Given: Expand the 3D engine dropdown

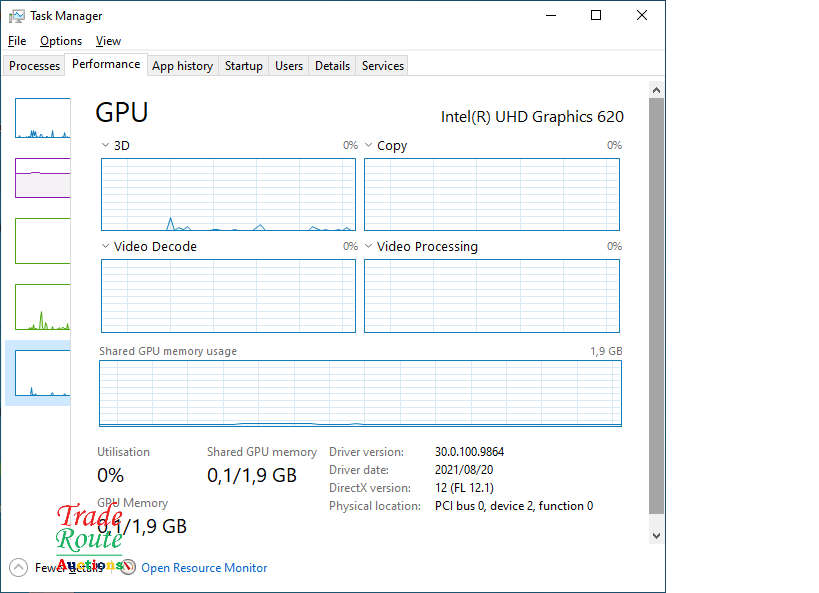Looking at the screenshot, I should [106, 146].
